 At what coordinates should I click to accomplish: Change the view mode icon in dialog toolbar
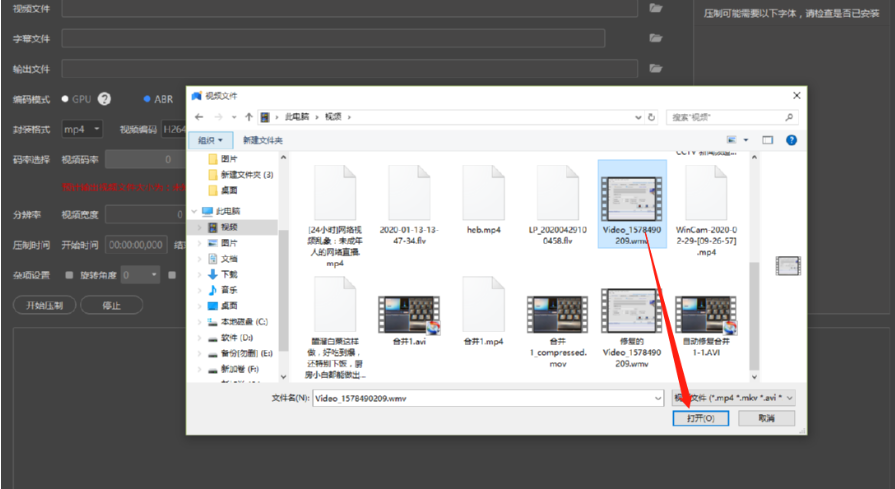pyautogui.click(x=731, y=140)
